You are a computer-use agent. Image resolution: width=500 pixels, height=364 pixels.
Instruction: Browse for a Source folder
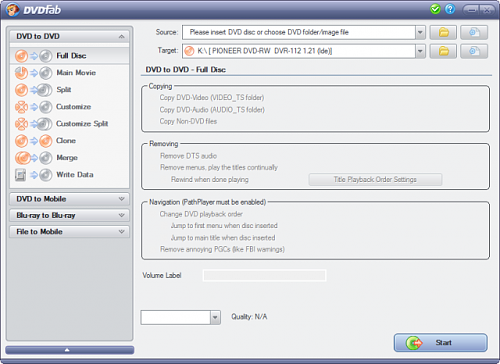tap(443, 32)
